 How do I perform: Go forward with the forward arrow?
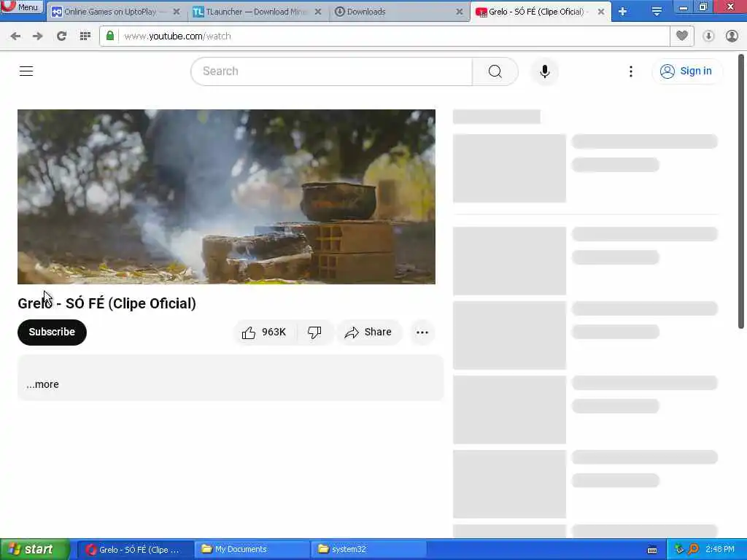click(x=38, y=36)
